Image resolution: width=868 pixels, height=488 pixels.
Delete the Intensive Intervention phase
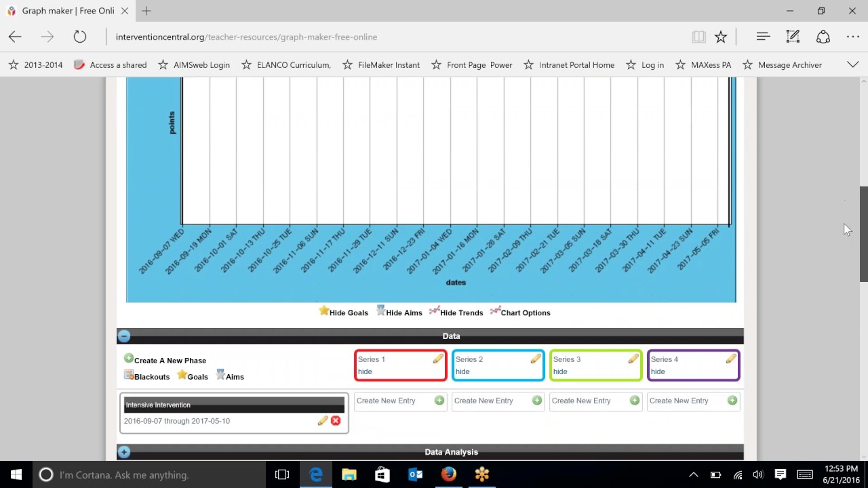click(335, 421)
